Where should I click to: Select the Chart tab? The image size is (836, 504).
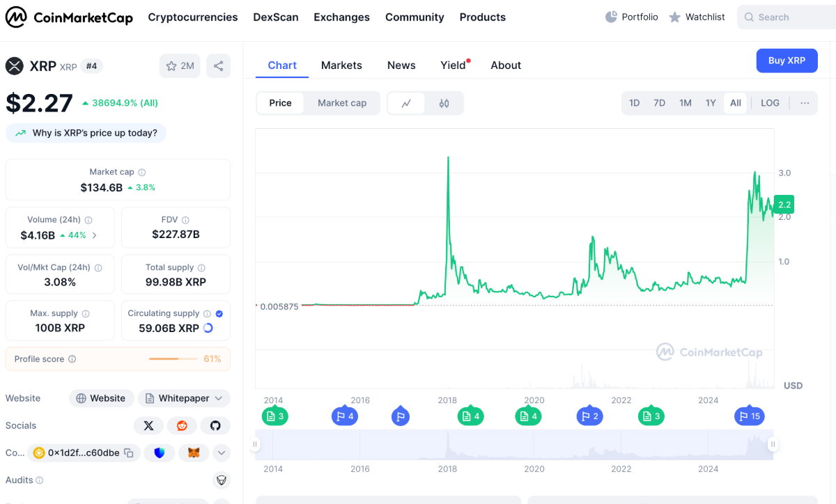coord(282,65)
